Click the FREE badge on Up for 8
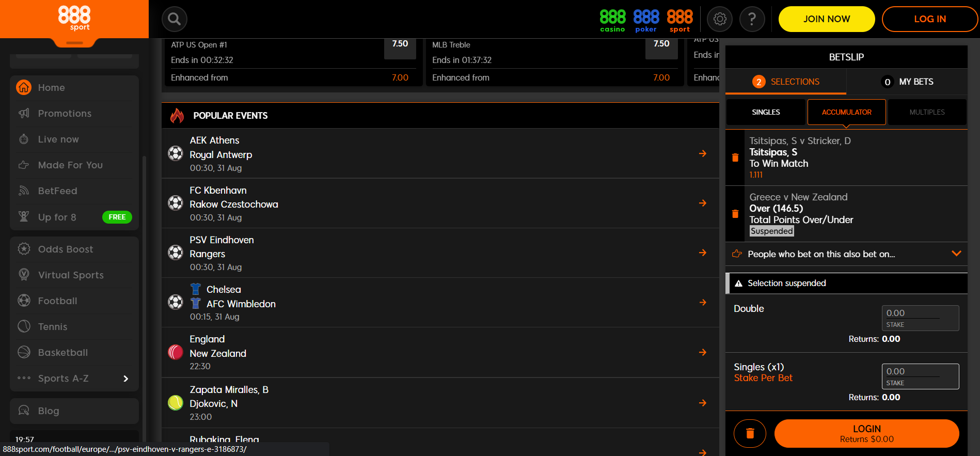Viewport: 980px width, 456px height. [x=117, y=217]
